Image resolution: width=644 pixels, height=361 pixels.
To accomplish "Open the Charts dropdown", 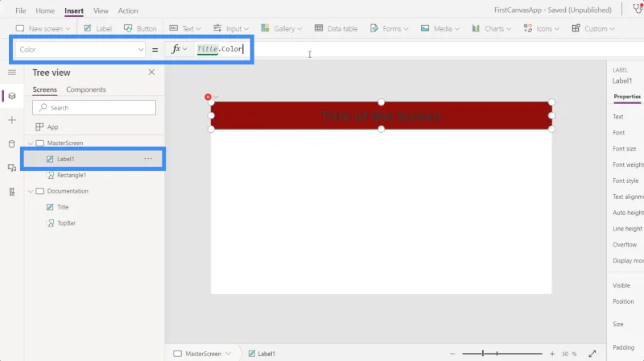I will tap(491, 28).
